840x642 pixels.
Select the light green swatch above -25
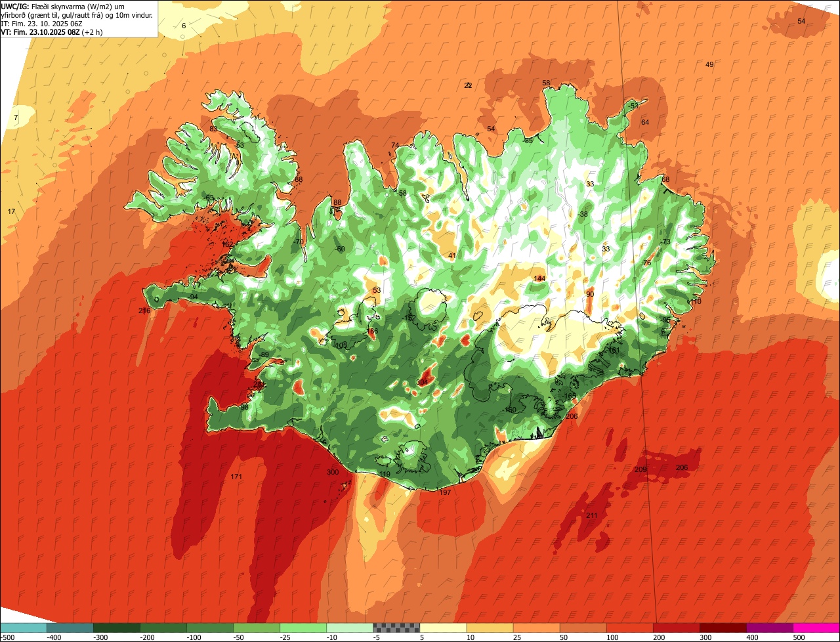click(x=303, y=628)
